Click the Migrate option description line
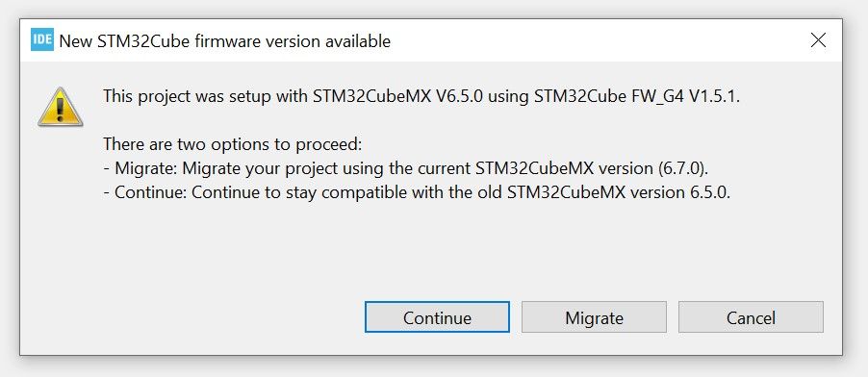868x377 pixels. point(406,169)
